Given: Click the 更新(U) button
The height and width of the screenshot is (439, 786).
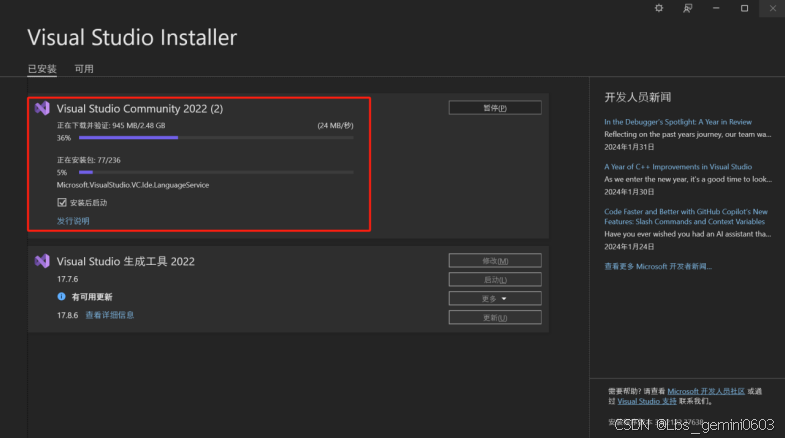Looking at the screenshot, I should (495, 318).
